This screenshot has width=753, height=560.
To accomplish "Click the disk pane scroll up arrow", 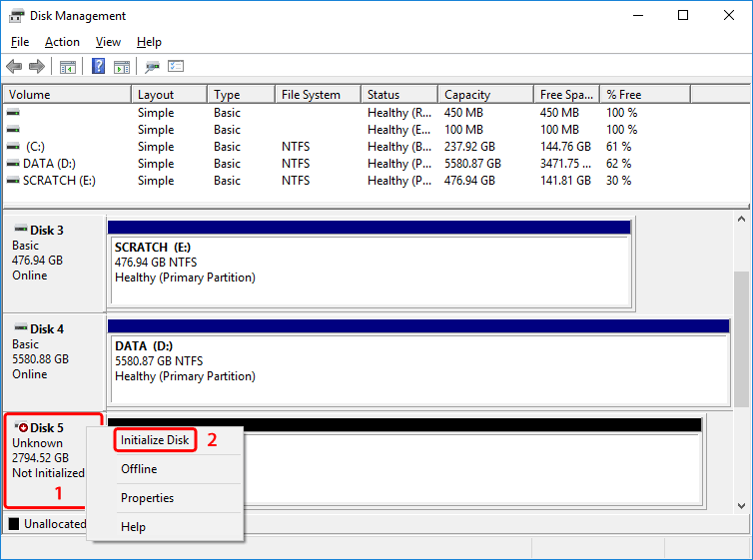I will (742, 221).
